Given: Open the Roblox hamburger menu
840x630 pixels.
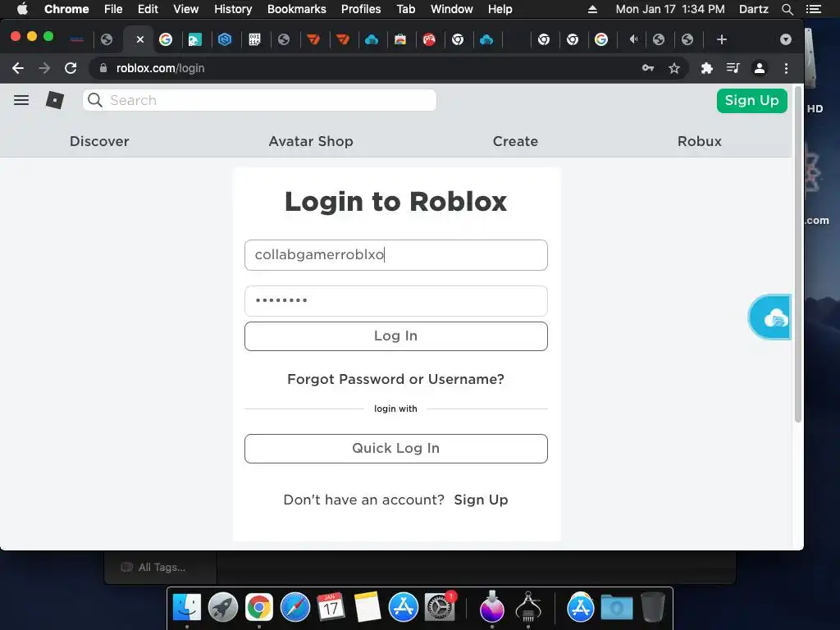Looking at the screenshot, I should [21, 100].
